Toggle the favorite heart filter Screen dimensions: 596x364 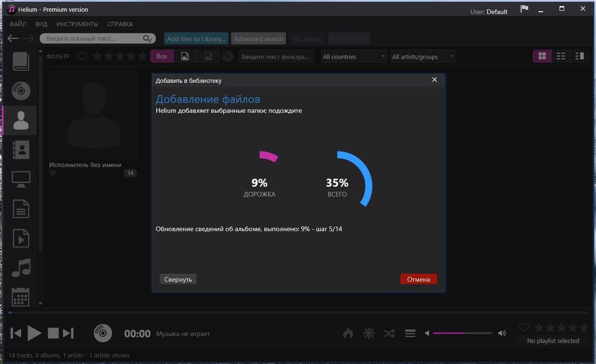(x=82, y=57)
